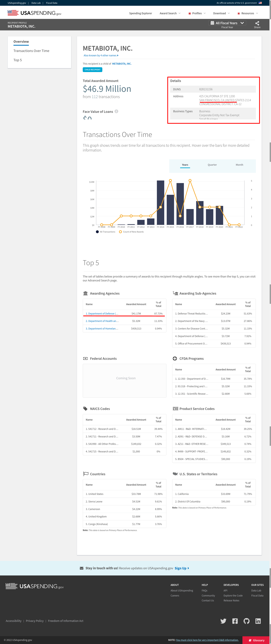
Task: Open Data Lab link in the top bar
Action: click(36, 3)
